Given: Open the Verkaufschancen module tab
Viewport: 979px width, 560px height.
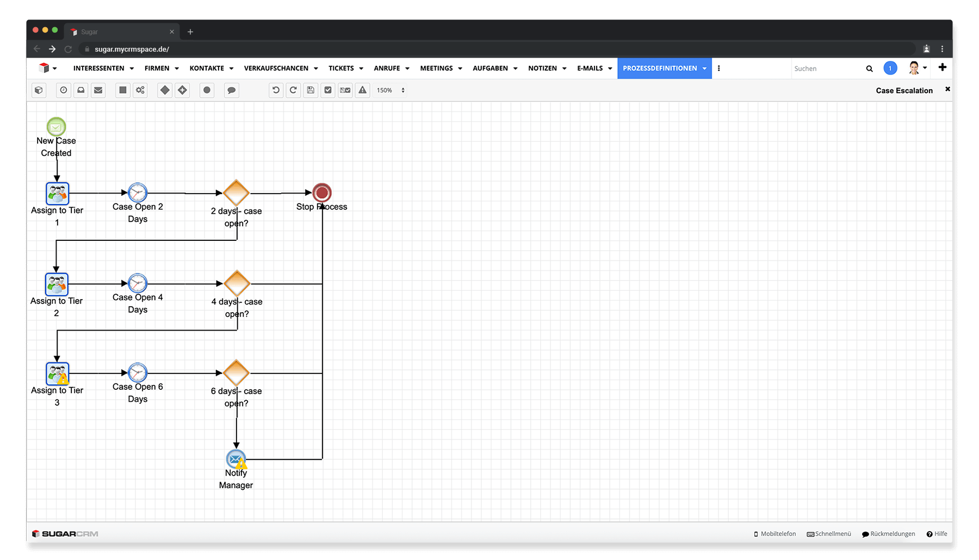Looking at the screenshot, I should click(276, 69).
